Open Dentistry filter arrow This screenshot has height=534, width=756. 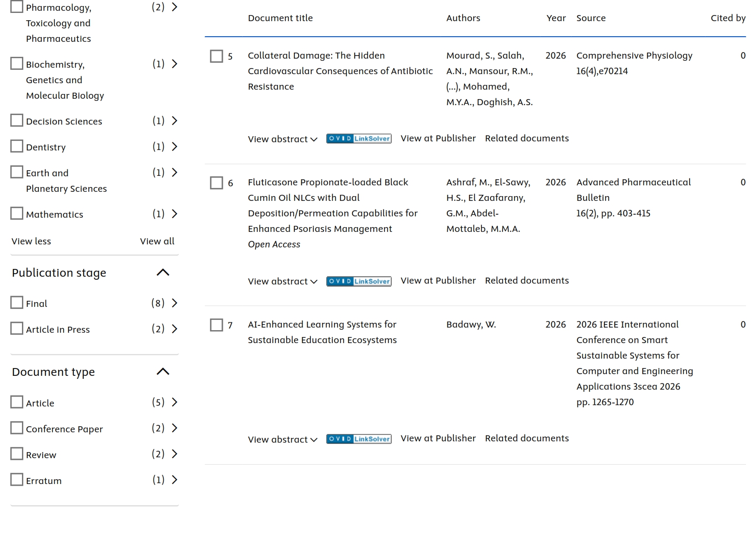[x=174, y=147]
